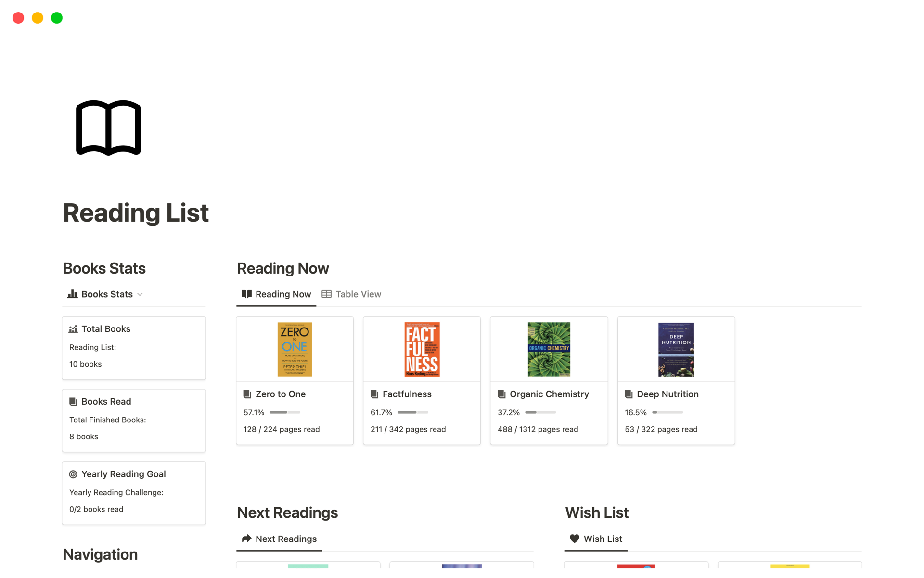Click the book icon on the Reading Now view tab

click(246, 294)
